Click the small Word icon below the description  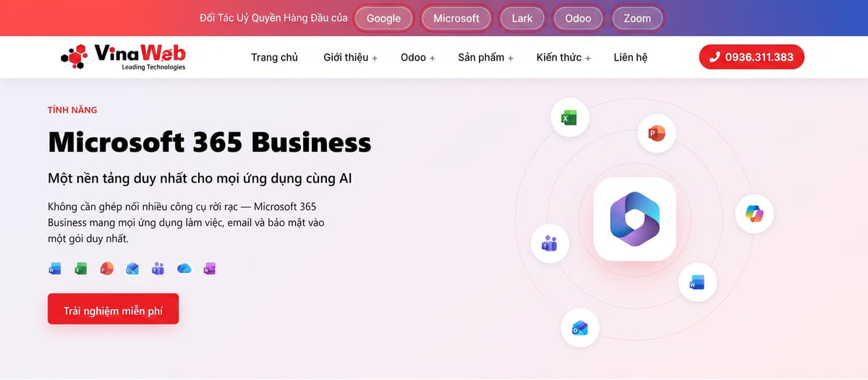coord(55,269)
